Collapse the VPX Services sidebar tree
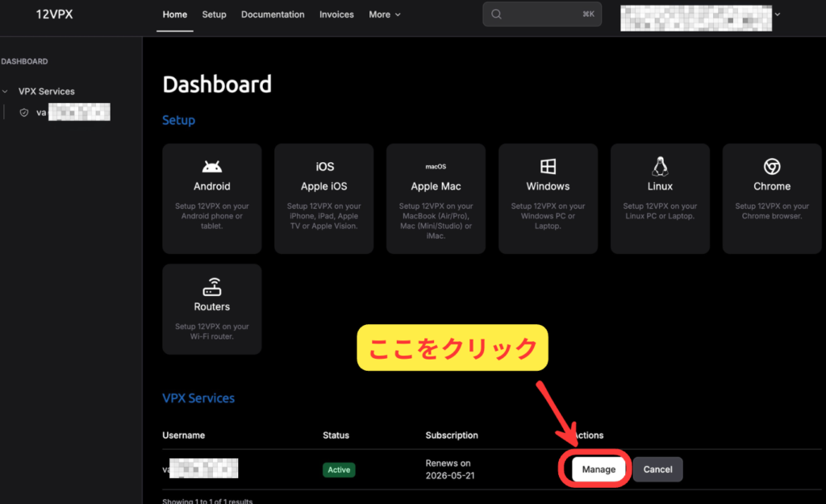Screen dimensions: 826x504 6,91
